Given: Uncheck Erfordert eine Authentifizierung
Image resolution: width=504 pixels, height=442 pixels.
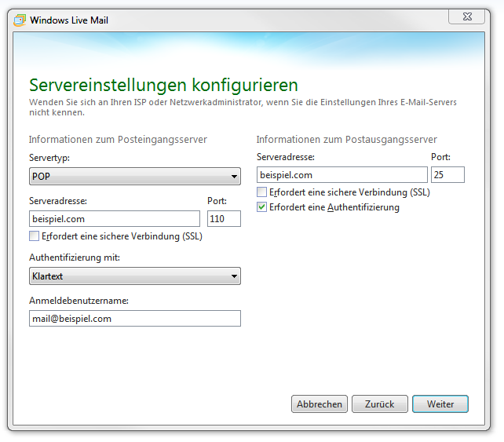Looking at the screenshot, I should 261,207.
